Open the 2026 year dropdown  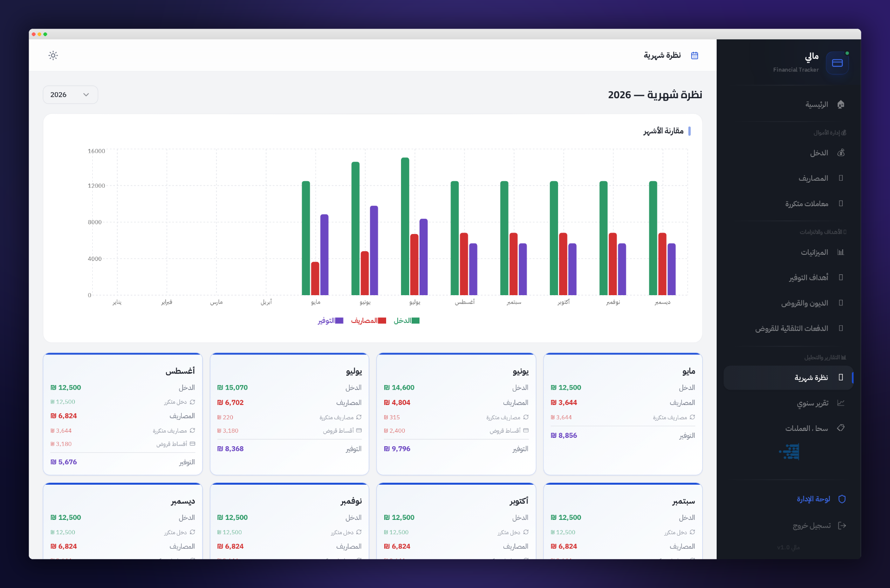click(70, 95)
